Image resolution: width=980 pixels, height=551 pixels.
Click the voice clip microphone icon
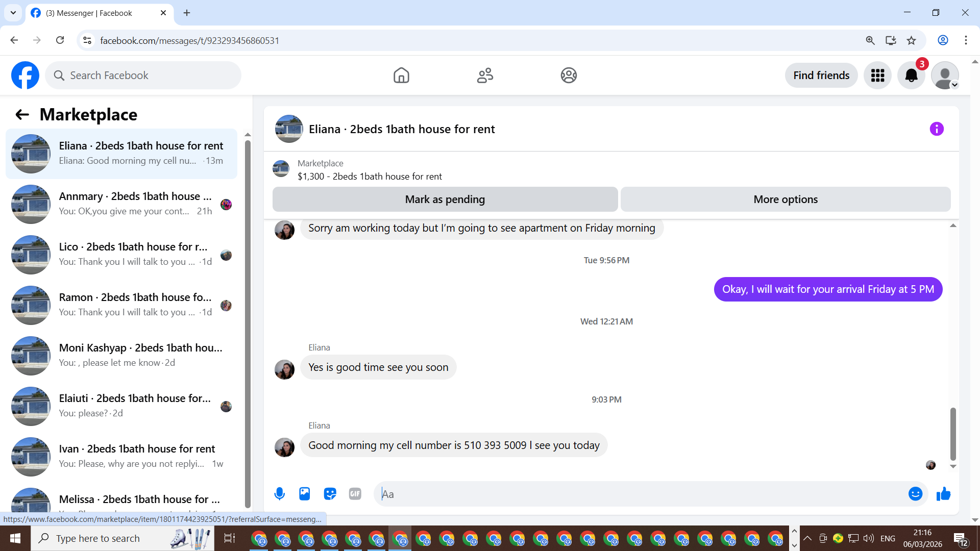279,494
